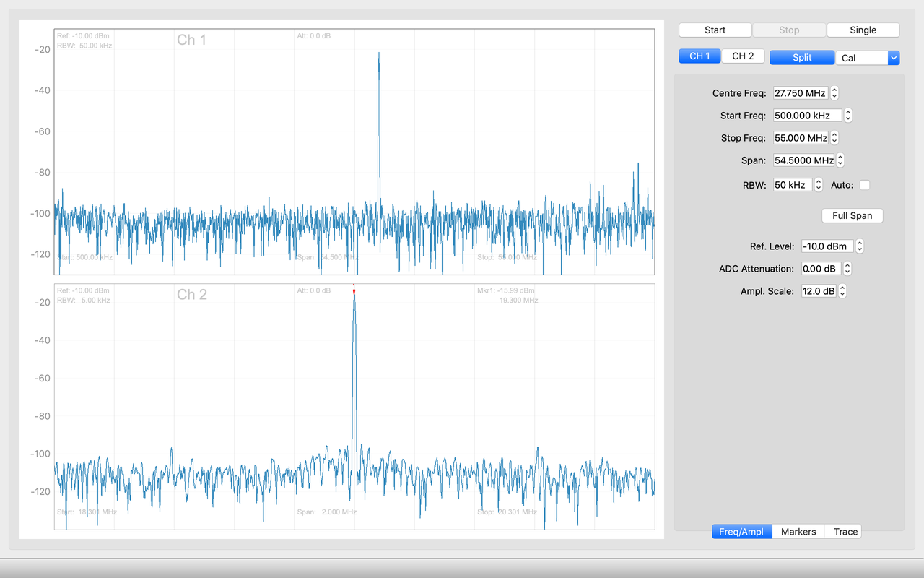
Task: Adjust the Stop Freq stepper arrows
Action: click(834, 138)
